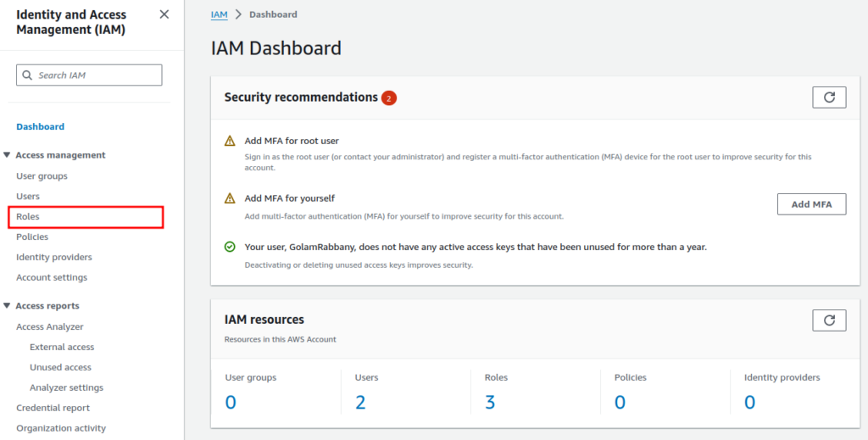
Task: Focus the Search IAM field
Action: coord(89,75)
